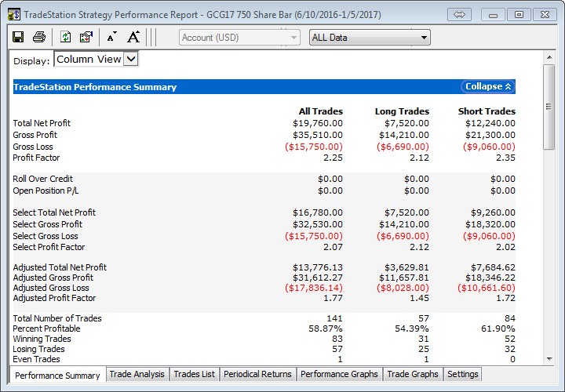
Task: Click the double-arrow width button in title bar
Action: pos(461,14)
